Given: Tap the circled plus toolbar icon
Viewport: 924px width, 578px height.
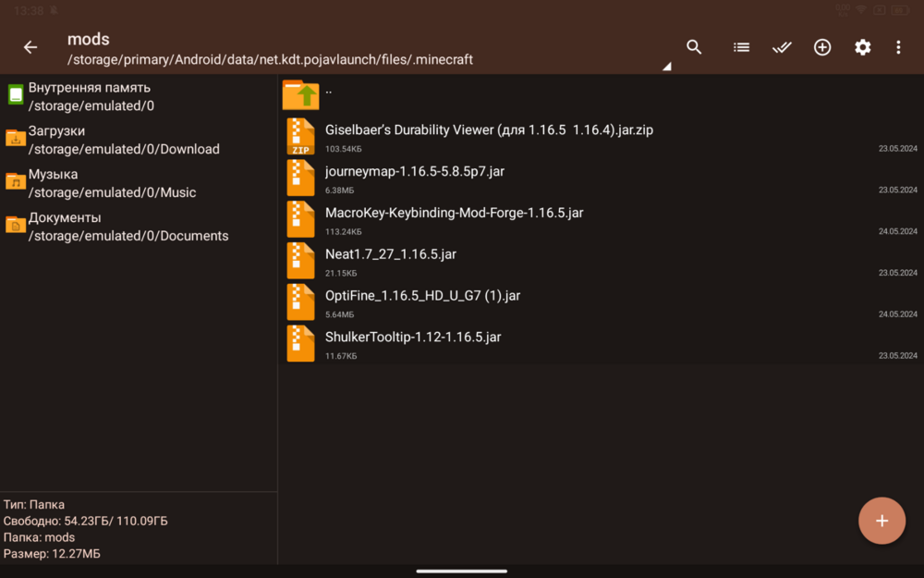Looking at the screenshot, I should click(x=822, y=47).
